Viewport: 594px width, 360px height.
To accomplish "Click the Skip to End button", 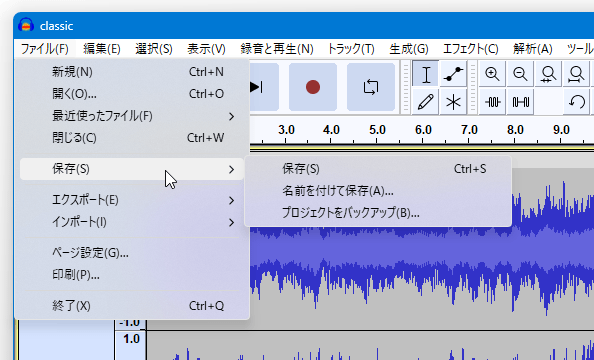I will (264, 87).
